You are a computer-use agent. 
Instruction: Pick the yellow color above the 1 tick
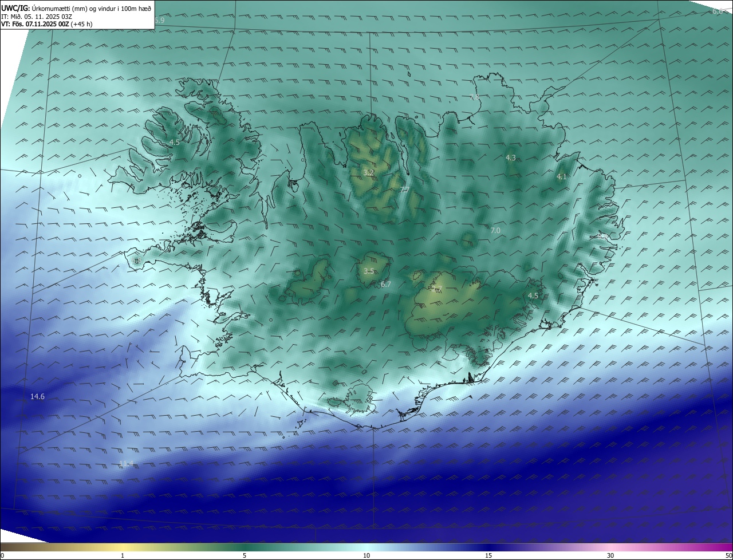123,547
